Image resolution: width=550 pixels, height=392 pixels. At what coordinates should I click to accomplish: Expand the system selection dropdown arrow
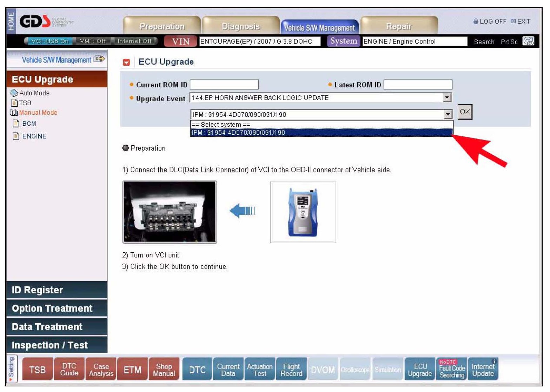448,114
